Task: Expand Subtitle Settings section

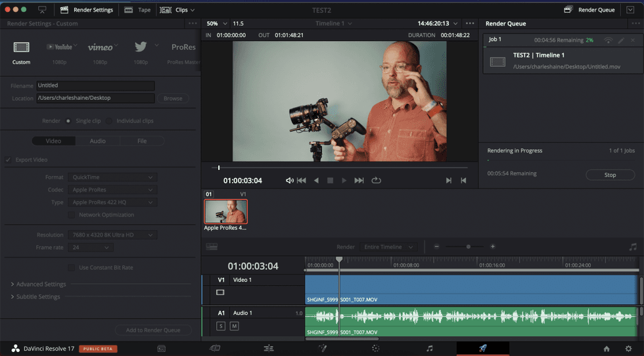Action: [x=35, y=296]
